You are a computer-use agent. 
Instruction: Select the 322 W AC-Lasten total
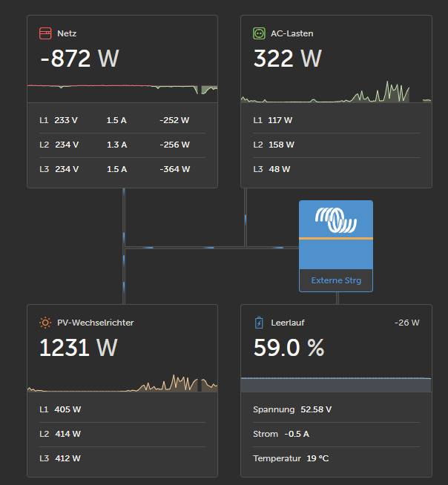[x=288, y=59]
